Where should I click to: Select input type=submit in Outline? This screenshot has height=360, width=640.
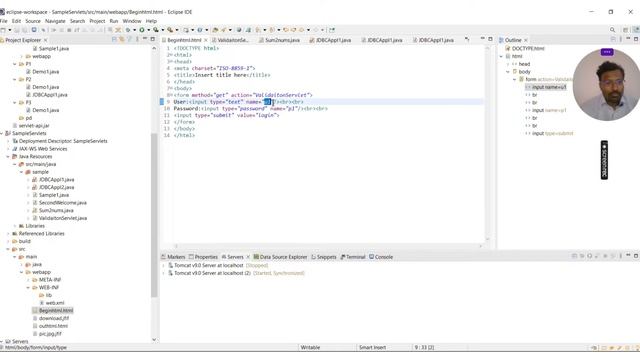coord(552,133)
